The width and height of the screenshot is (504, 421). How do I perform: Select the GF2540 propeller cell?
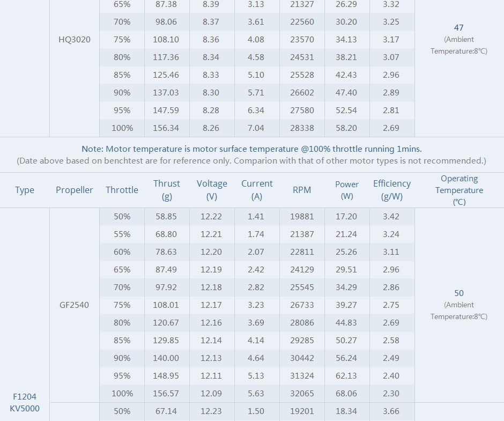74,305
